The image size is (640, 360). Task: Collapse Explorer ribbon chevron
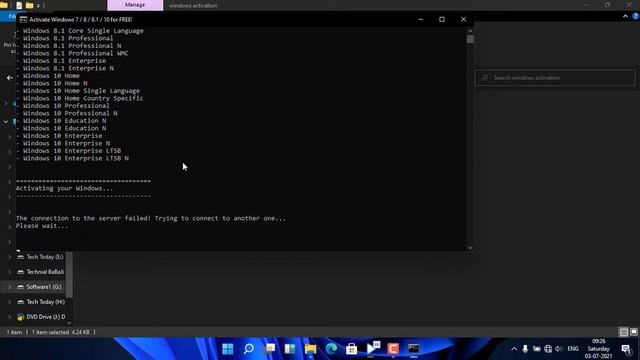point(625,16)
